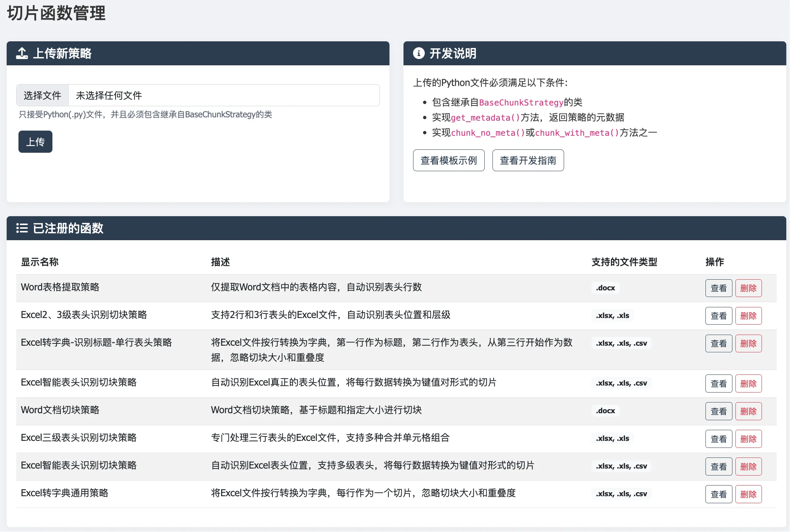Click the info icon beside 开发说明
790x532 pixels.
419,53
